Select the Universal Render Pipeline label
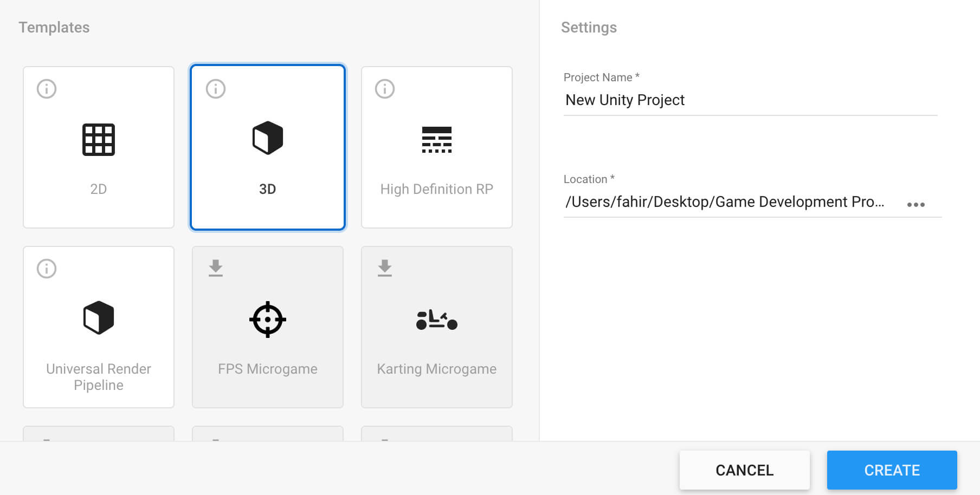This screenshot has width=980, height=495. point(99,377)
